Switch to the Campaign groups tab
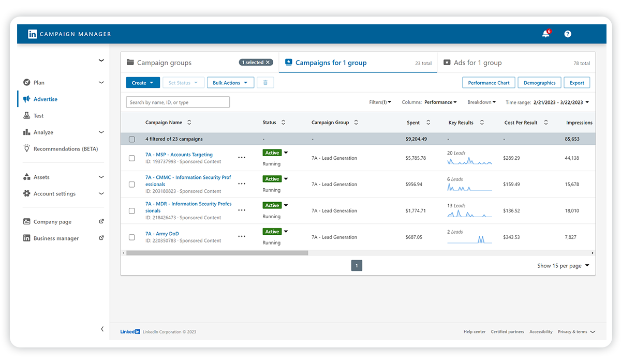Screen dimensions: 621x364 tap(164, 63)
